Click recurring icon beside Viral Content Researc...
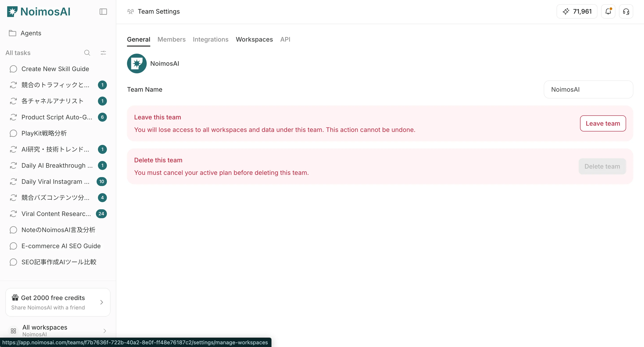 [13, 214]
